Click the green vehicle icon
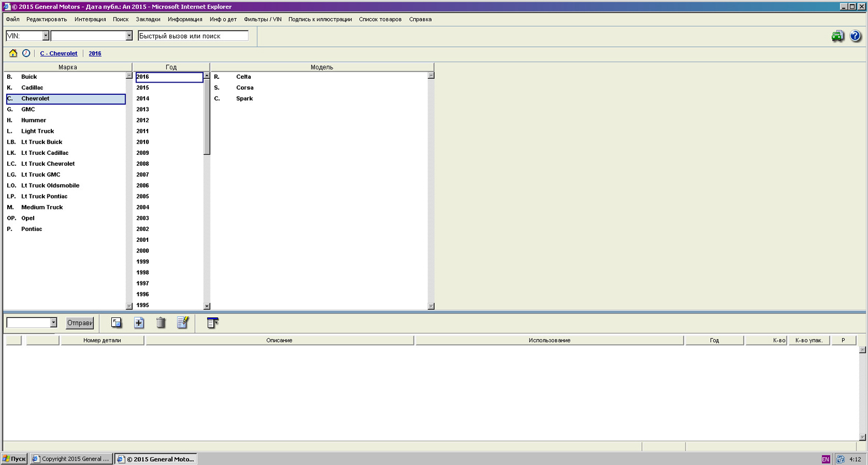 click(837, 36)
